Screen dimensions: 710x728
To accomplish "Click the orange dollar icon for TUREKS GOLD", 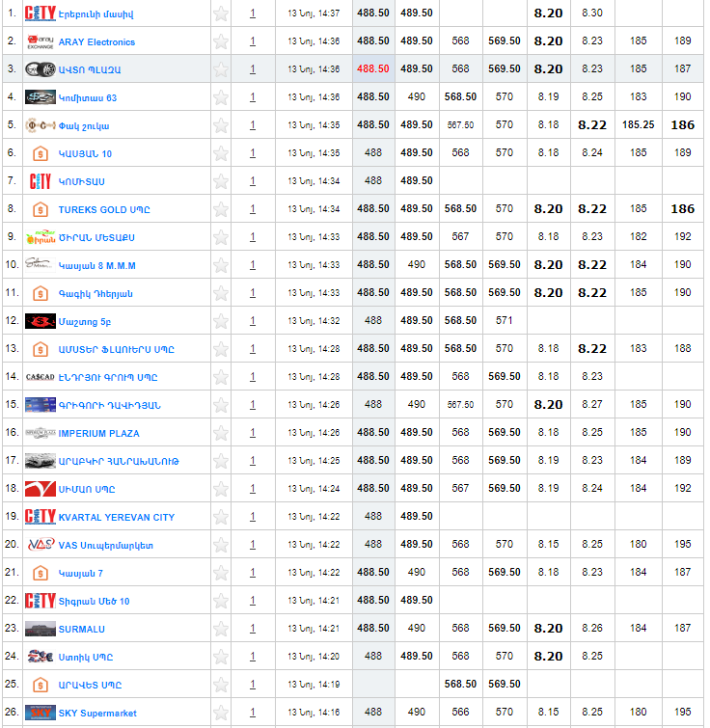I will click(x=41, y=209).
